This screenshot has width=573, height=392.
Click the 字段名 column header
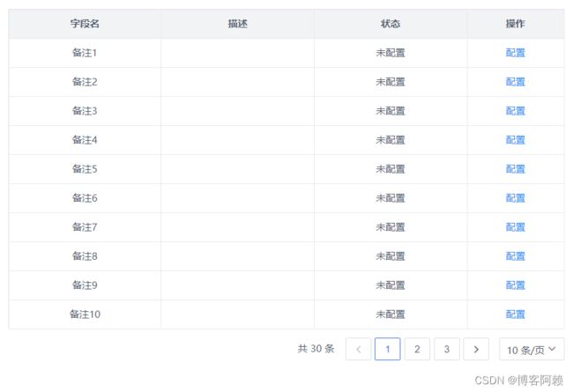tap(85, 24)
